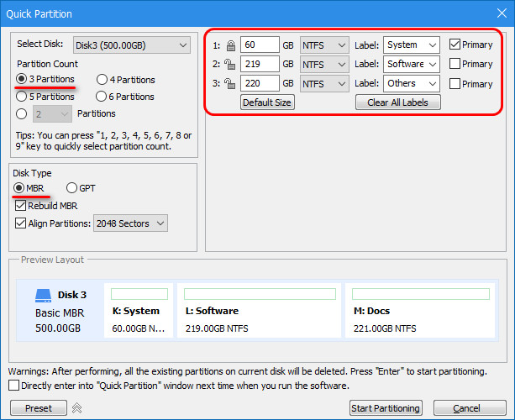This screenshot has height=420, width=515.
Task: Toggle the unlock icon for partition 3 size
Action: coord(229,84)
